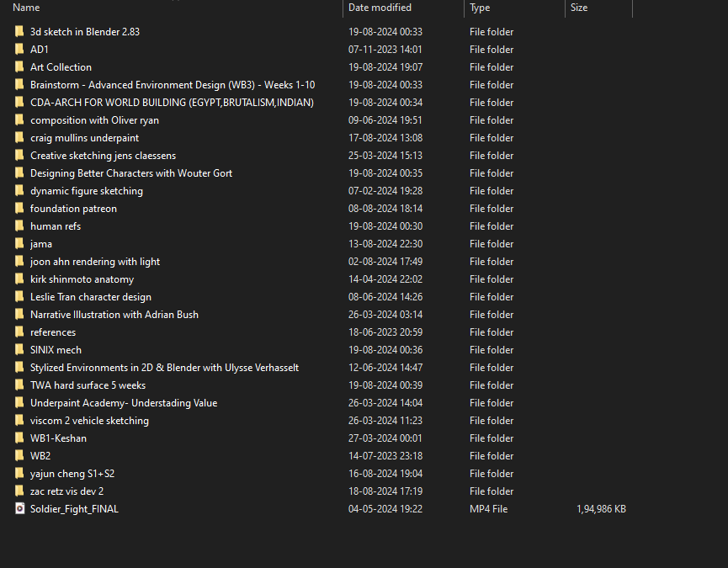Viewport: 728px width, 568px height.
Task: Select 'joon ahn rendering with light' folder name
Action: 95,261
